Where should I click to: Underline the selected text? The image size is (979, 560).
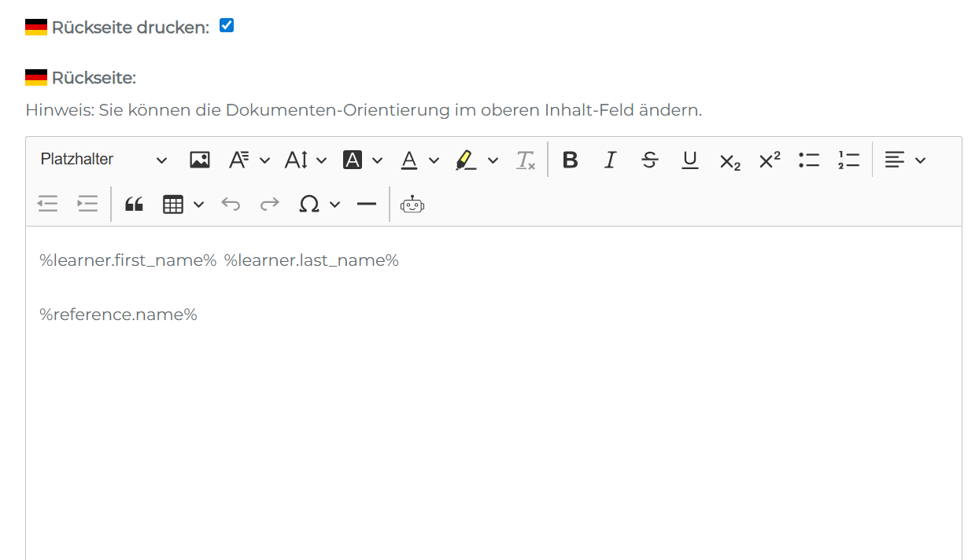tap(690, 160)
